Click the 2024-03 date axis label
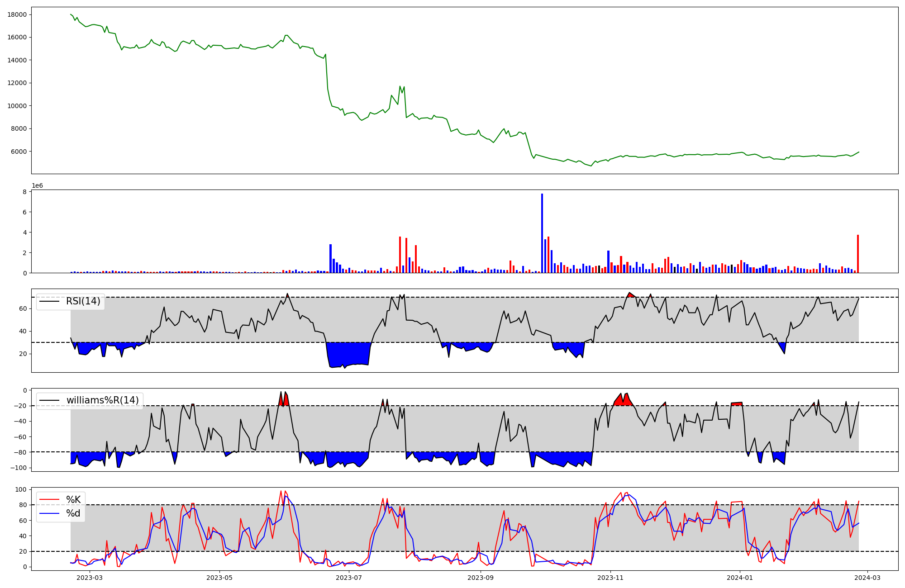 (x=867, y=578)
